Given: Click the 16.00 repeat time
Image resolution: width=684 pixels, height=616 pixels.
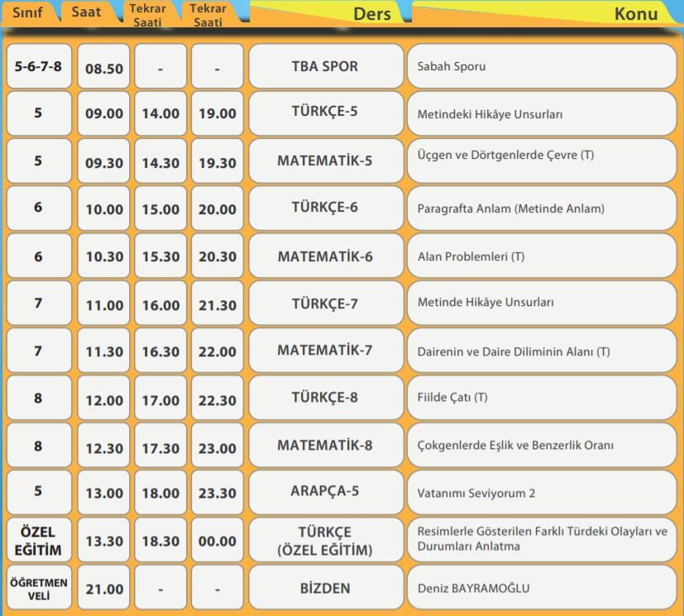Looking at the screenshot, I should click(160, 303).
